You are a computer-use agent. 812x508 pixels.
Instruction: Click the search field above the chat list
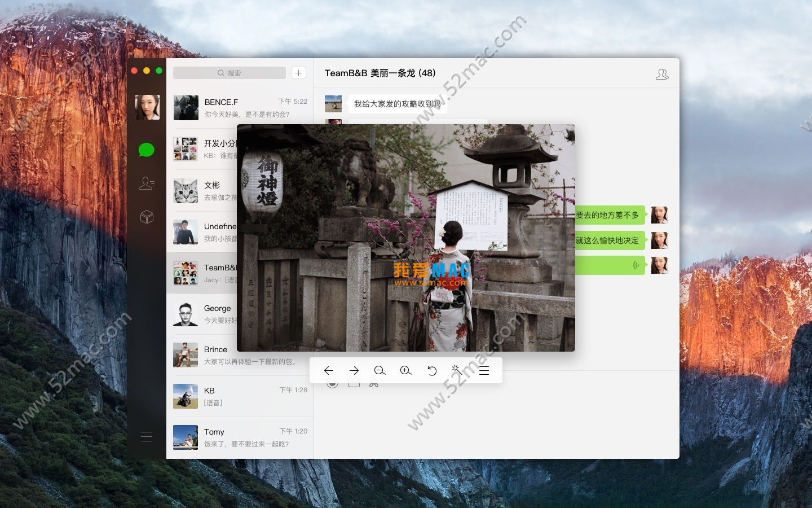pos(228,72)
